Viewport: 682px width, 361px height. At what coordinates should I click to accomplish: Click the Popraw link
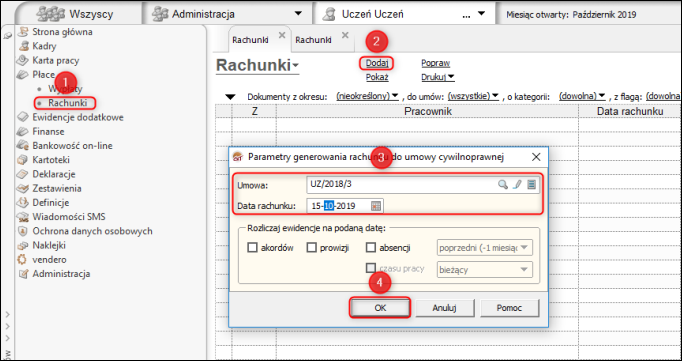(435, 64)
